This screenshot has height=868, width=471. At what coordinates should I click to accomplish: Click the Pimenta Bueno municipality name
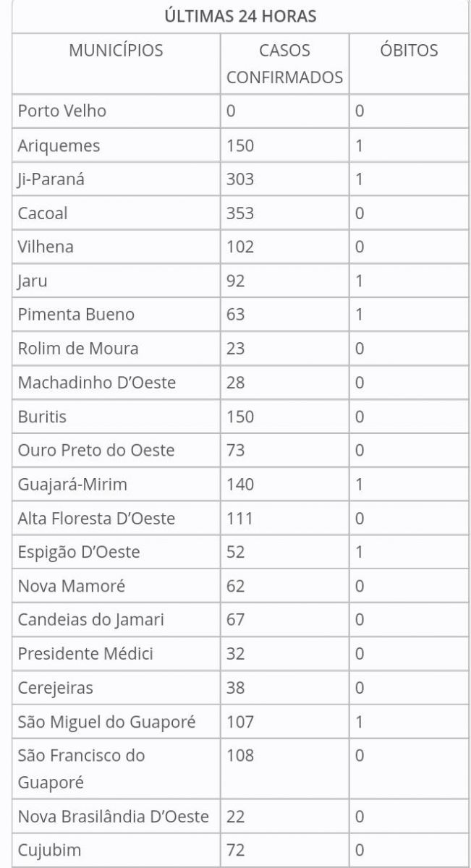[x=76, y=315]
